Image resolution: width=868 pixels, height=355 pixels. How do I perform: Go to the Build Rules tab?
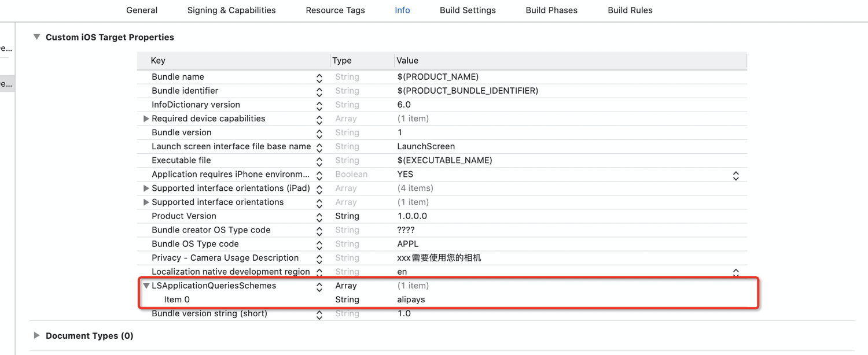[630, 10]
